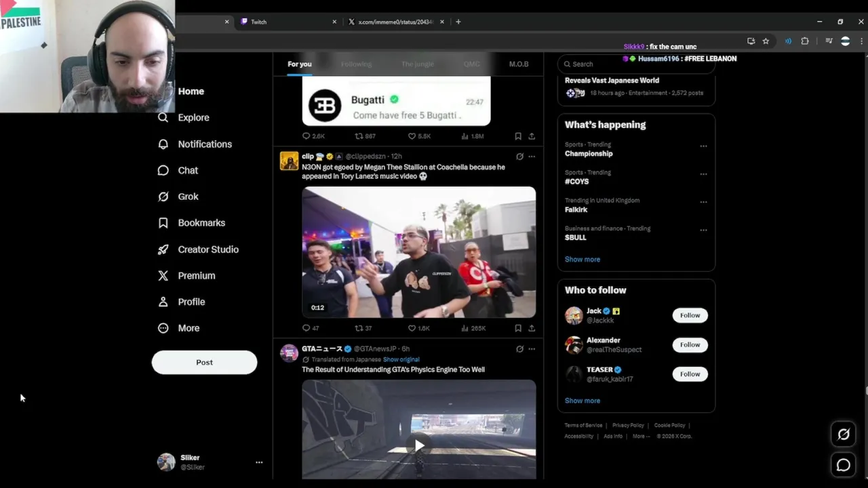Follow Alexander account
Image resolution: width=868 pixels, height=488 pixels.
(690, 344)
